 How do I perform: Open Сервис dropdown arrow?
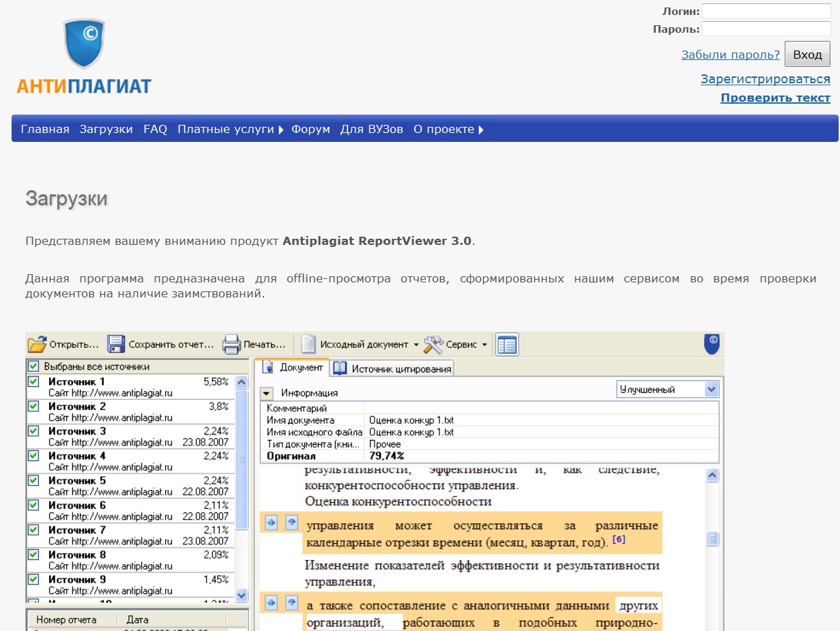(x=484, y=345)
